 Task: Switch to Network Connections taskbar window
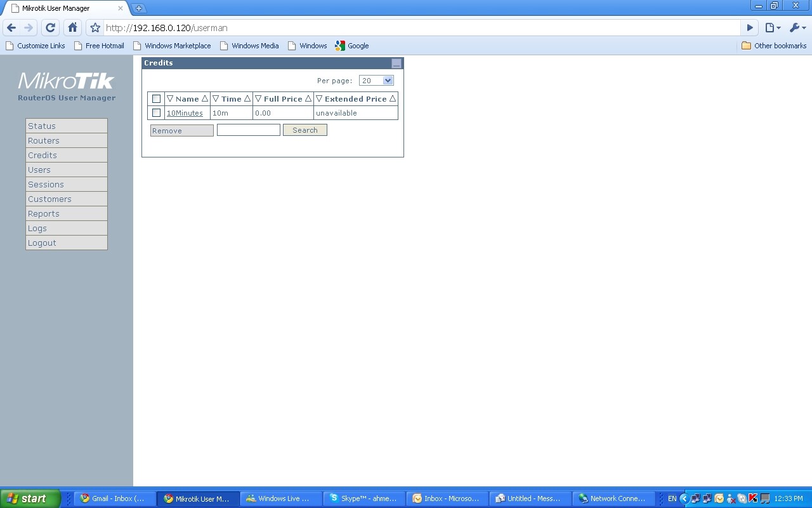click(613, 498)
